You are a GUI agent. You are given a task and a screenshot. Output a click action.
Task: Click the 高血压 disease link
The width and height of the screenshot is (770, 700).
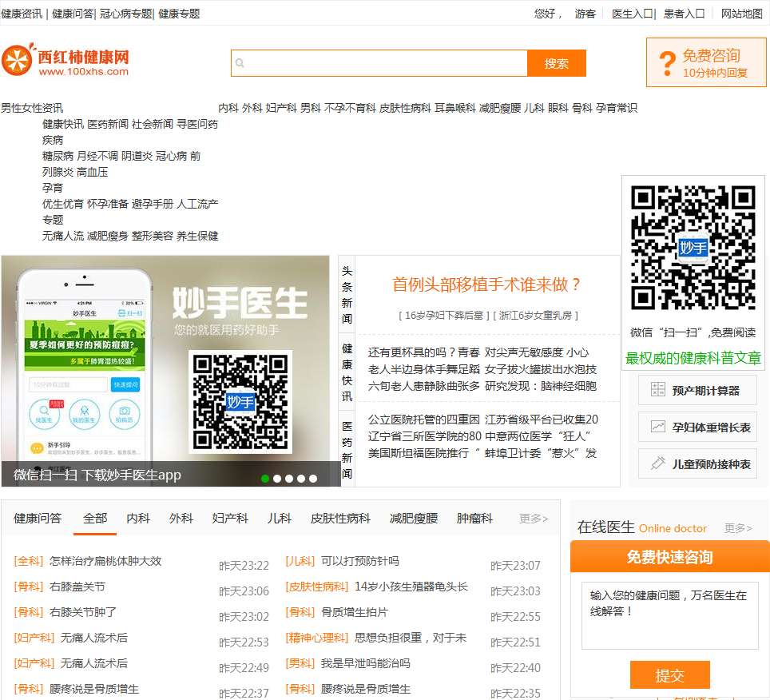point(93,172)
